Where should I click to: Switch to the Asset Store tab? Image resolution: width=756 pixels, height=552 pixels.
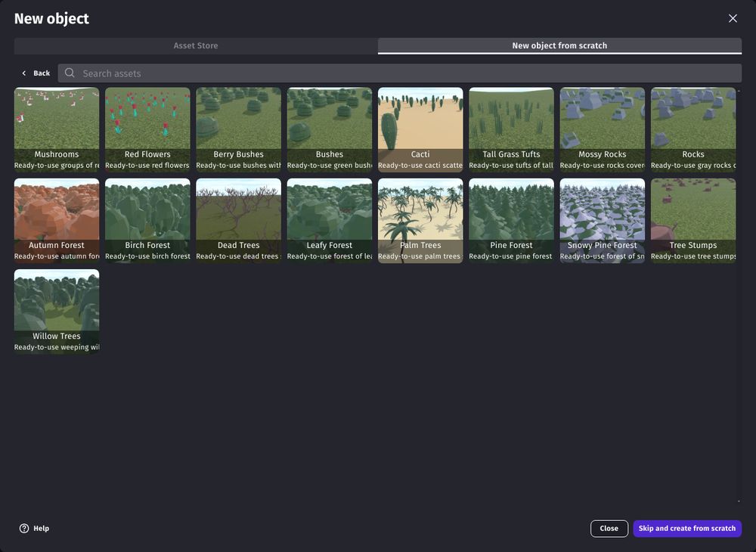point(196,46)
